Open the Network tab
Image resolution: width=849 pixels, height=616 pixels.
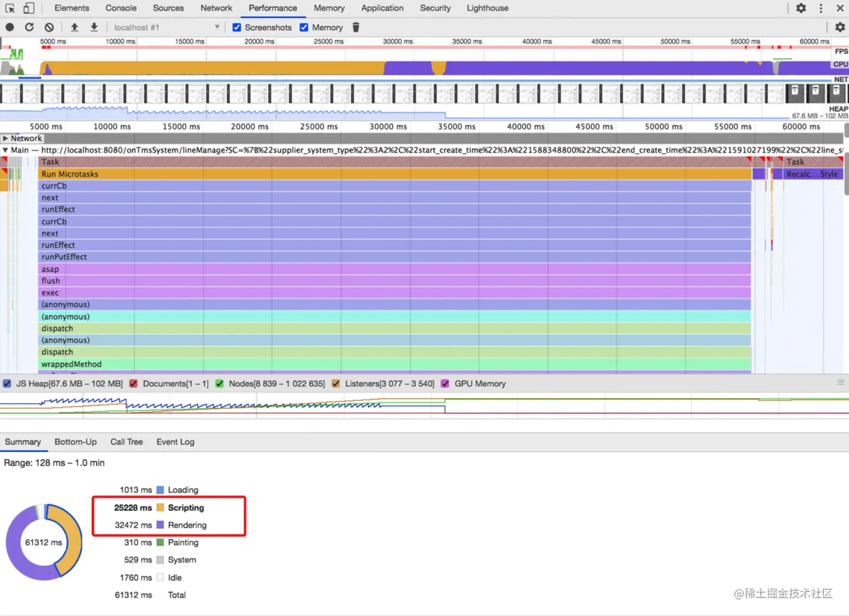point(216,8)
